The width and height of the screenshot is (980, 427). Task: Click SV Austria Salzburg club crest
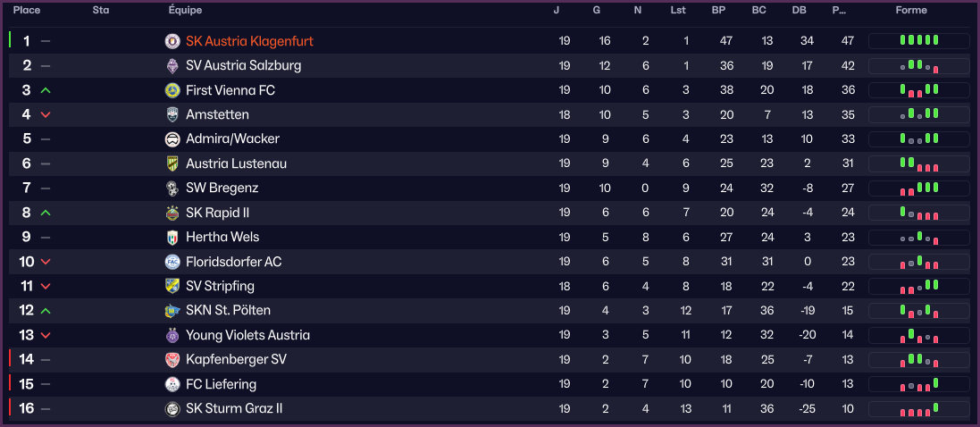coord(172,66)
